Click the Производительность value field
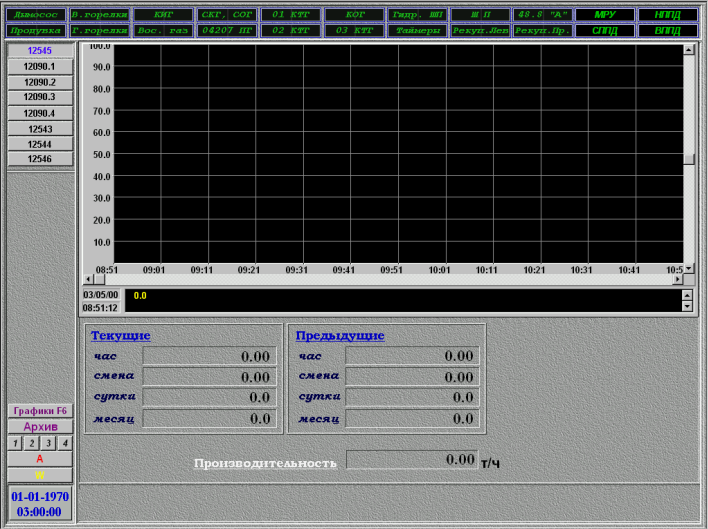Viewport: 708px width, 529px height. click(x=411, y=460)
